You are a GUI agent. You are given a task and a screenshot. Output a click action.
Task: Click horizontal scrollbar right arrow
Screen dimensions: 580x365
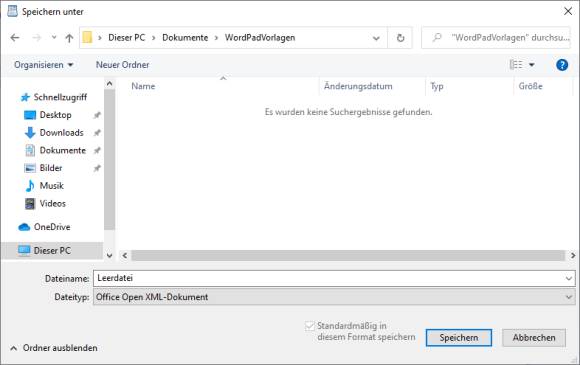[x=573, y=255]
